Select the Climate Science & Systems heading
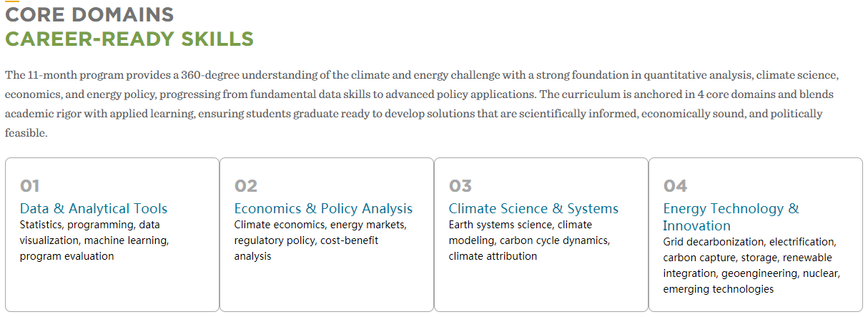Viewport: 868px width, 317px height. (533, 209)
